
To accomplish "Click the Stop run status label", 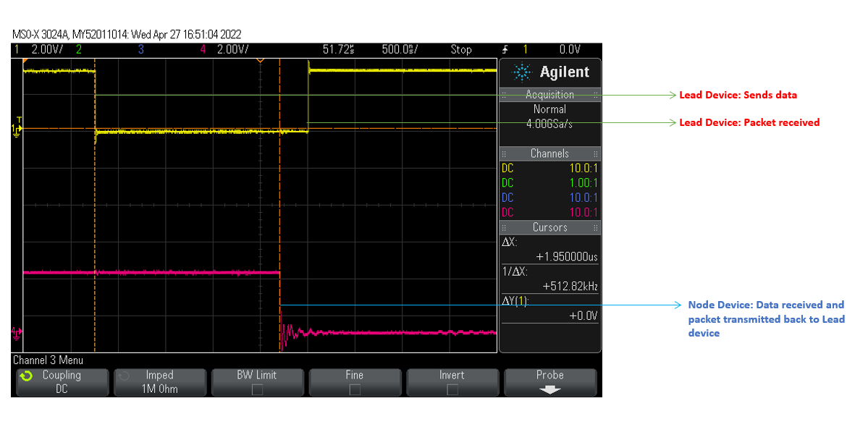I will pos(460,49).
